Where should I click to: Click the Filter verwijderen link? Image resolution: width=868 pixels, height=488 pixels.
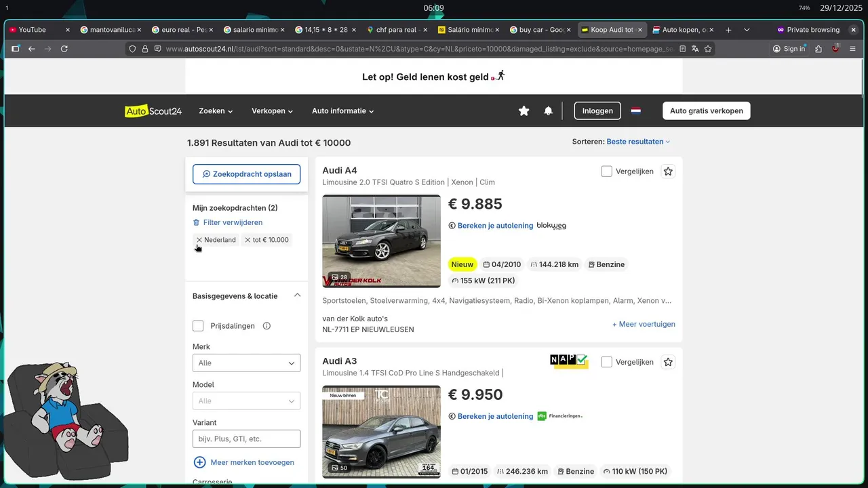click(228, 222)
